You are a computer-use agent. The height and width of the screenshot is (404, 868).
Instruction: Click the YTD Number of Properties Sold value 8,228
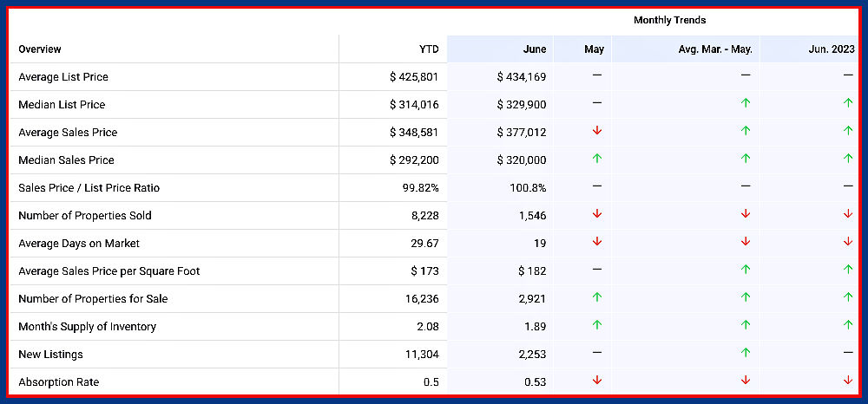click(x=422, y=216)
